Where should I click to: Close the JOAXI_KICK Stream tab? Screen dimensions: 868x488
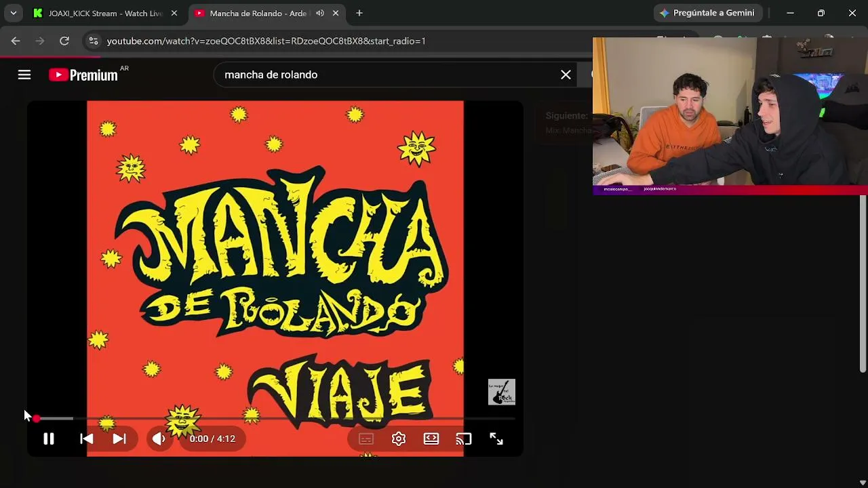point(174,13)
